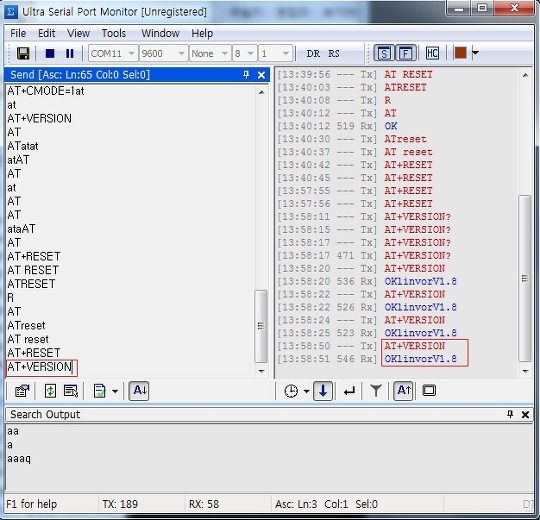This screenshot has height=520, width=540.
Task: Toggle auto-scroll down arrow button
Action: coord(323,391)
